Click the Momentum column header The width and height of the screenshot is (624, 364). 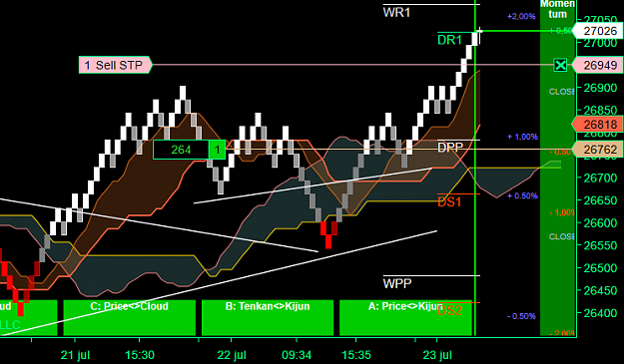[x=557, y=9]
